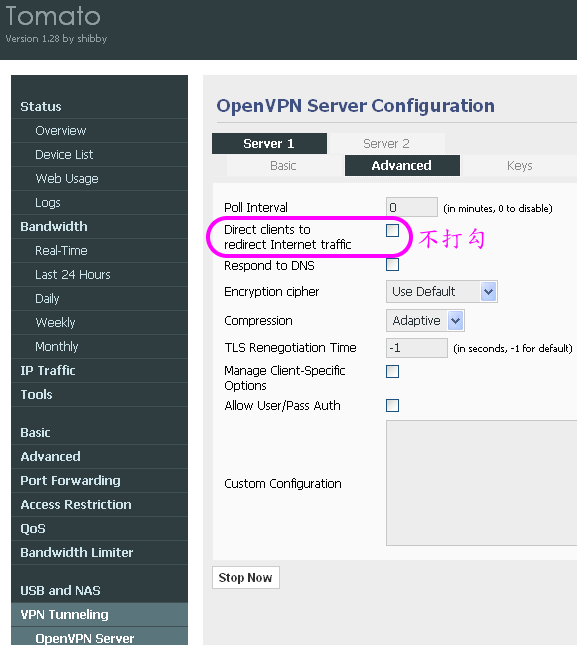Go to Port Forwarding
577x645 pixels.
(x=100, y=480)
